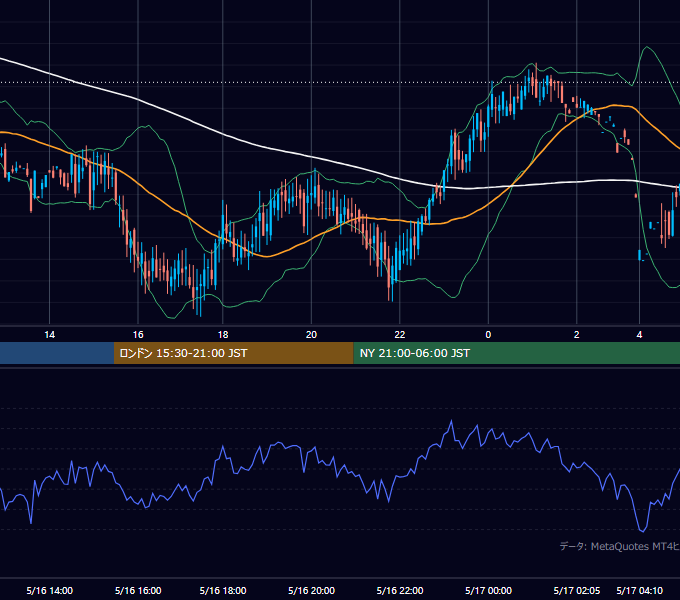
Task: Click the NY 21:00-06:00 JST session bar
Action: tap(517, 353)
